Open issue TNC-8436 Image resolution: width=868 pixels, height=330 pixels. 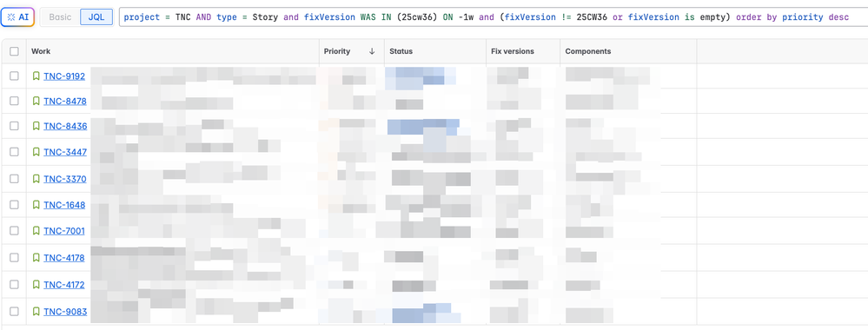65,126
